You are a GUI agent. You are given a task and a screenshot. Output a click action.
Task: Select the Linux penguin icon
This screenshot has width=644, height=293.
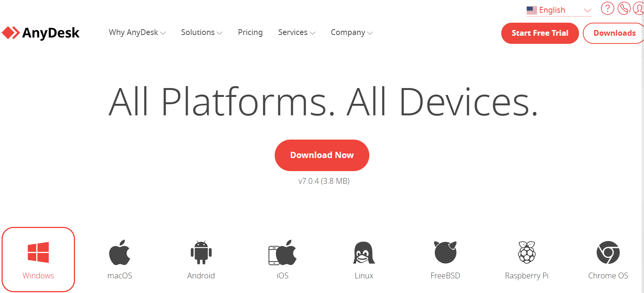pos(364,253)
